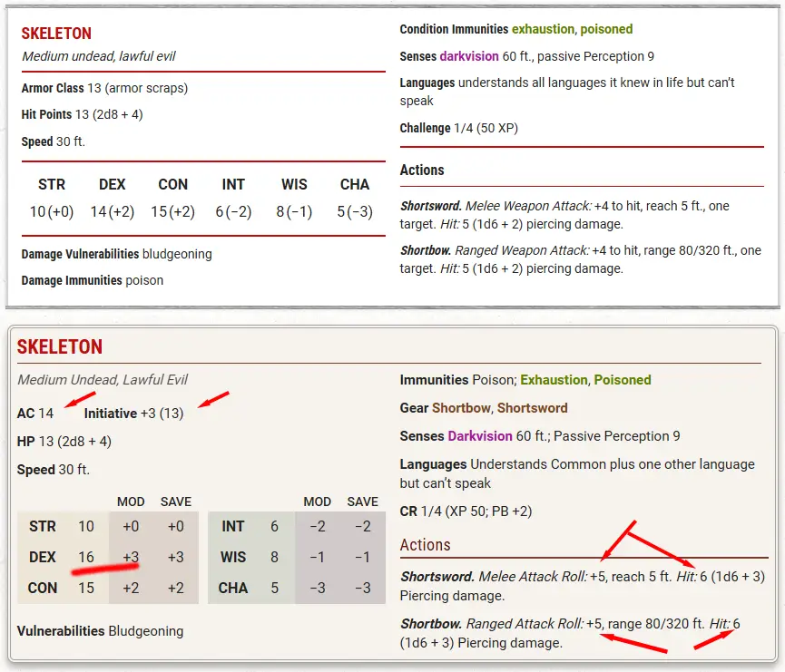785x672 pixels.
Task: Select the CHA 5(−3) ability score
Action: coord(354,199)
